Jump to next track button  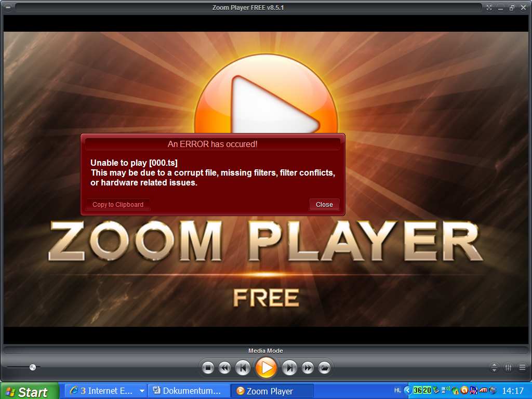pyautogui.click(x=289, y=368)
